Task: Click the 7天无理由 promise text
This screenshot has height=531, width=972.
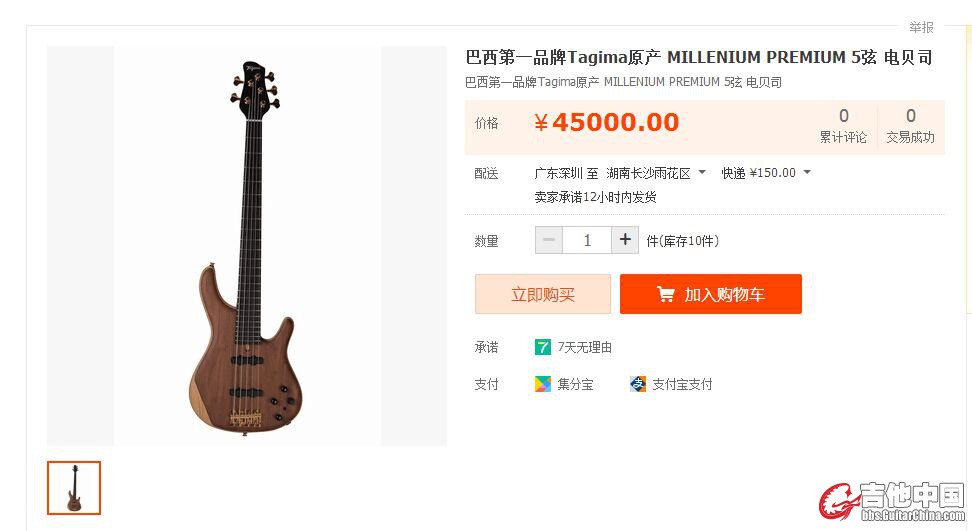Action: [585, 347]
